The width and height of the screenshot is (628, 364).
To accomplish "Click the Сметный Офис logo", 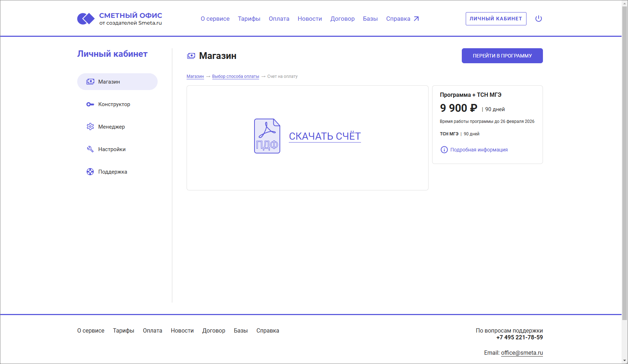I will tap(120, 18).
